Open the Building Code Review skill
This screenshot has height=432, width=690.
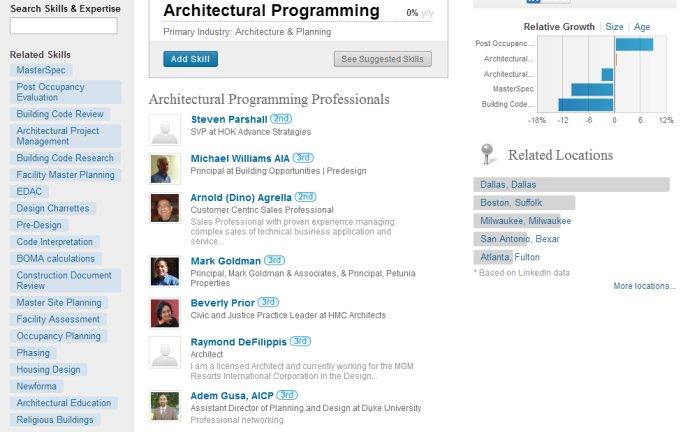tap(60, 114)
